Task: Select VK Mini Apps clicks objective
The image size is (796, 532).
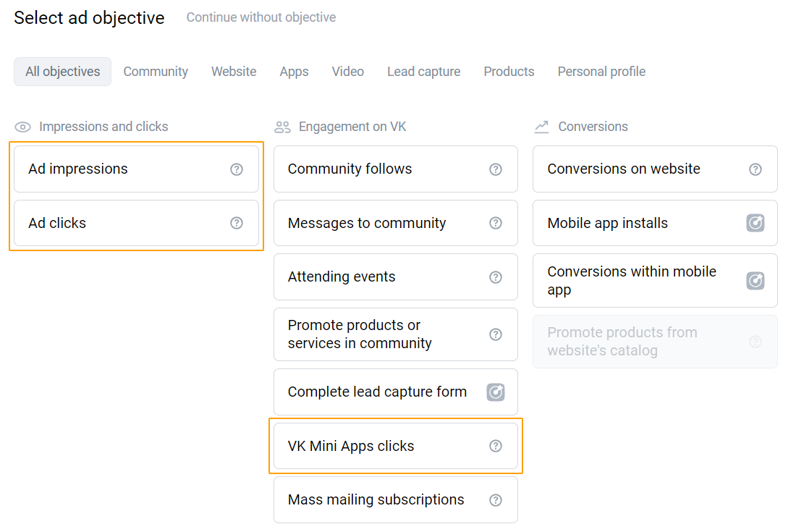Action: tap(395, 446)
